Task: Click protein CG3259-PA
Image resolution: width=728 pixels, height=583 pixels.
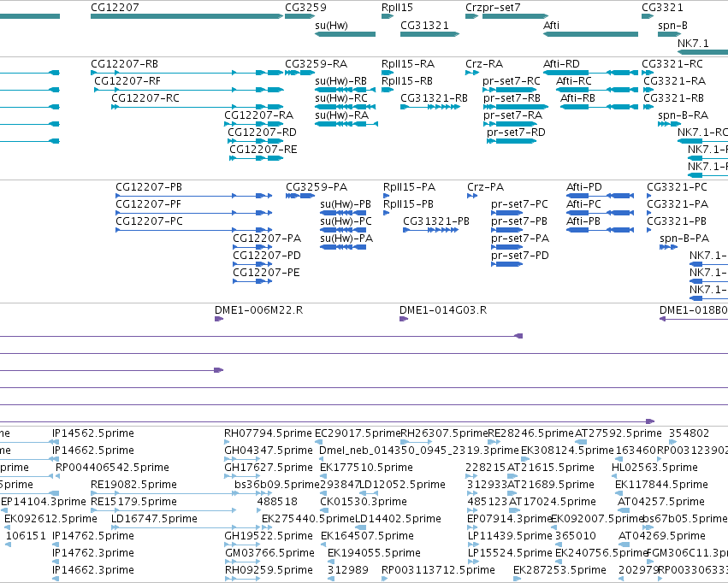Action: click(300, 196)
